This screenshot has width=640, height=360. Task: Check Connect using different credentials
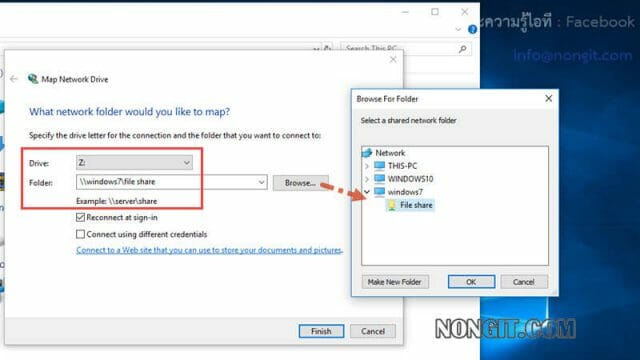(80, 234)
